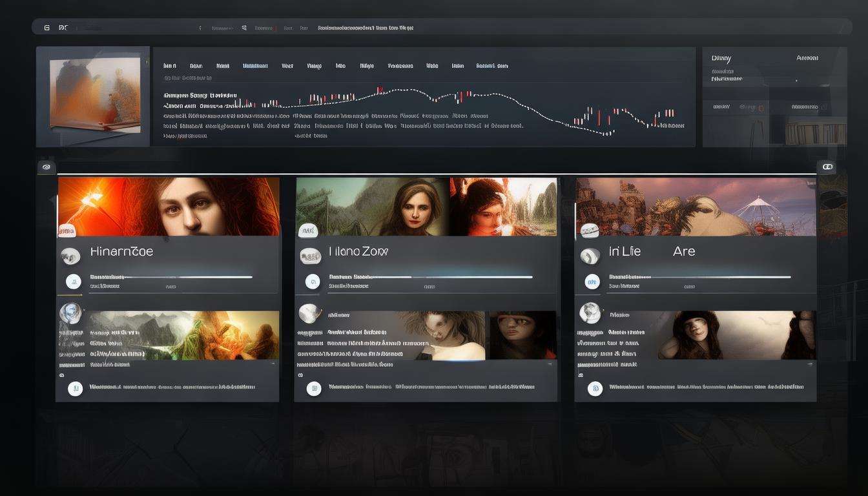
Task: Click the first tab label above the candlestick chart
Action: [x=170, y=66]
